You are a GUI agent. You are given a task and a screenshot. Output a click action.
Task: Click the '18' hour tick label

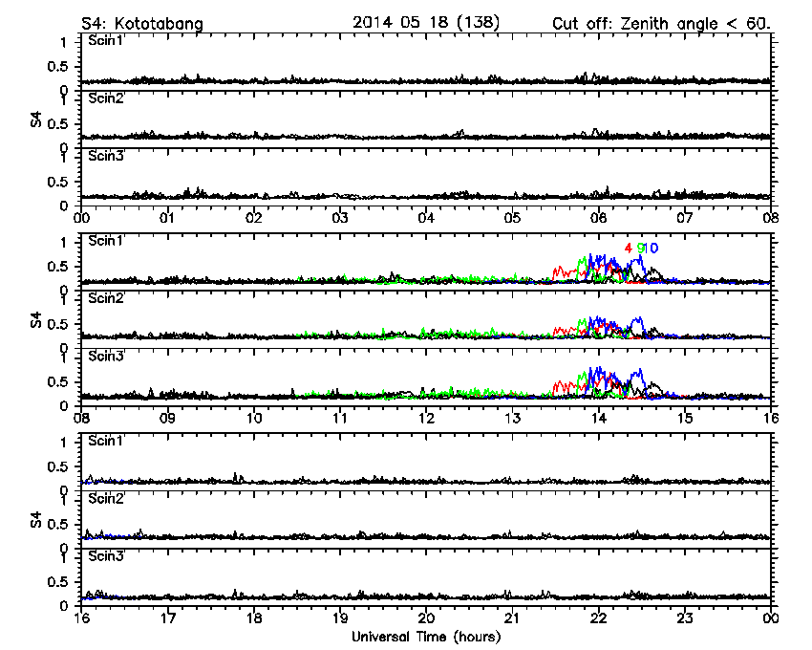point(254,617)
